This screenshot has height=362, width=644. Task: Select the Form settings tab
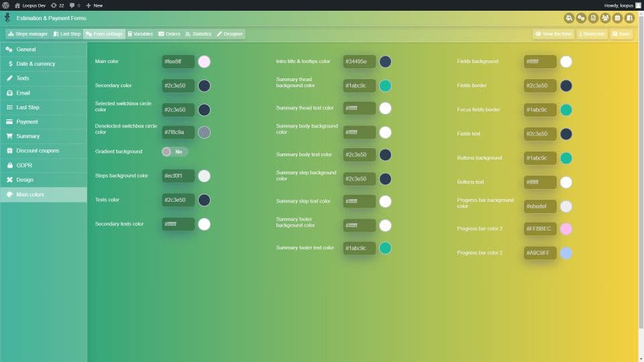click(x=104, y=34)
